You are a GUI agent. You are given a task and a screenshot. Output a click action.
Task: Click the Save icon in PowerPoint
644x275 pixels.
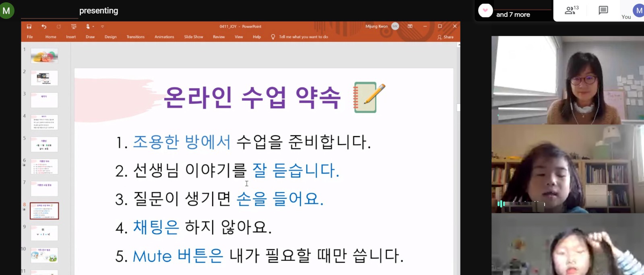point(29,27)
